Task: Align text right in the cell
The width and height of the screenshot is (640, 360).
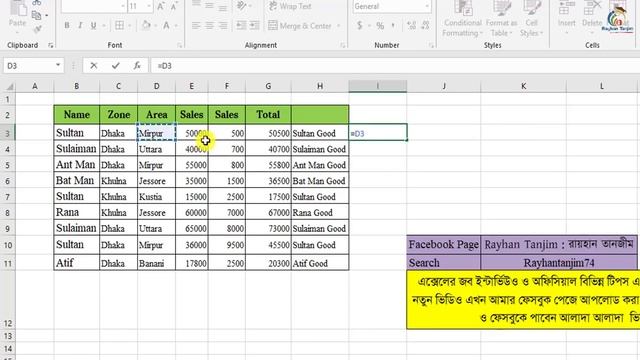Action: point(223,25)
